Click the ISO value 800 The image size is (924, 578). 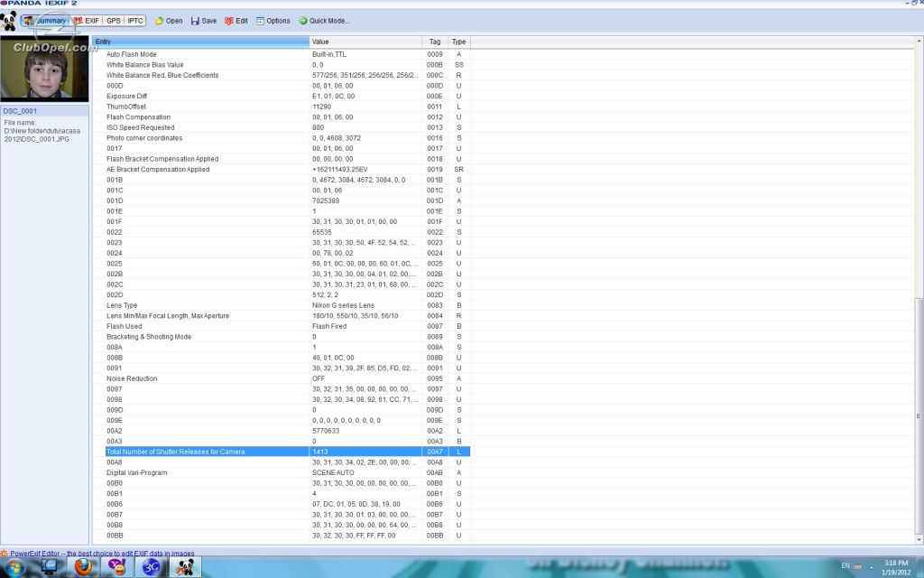318,127
